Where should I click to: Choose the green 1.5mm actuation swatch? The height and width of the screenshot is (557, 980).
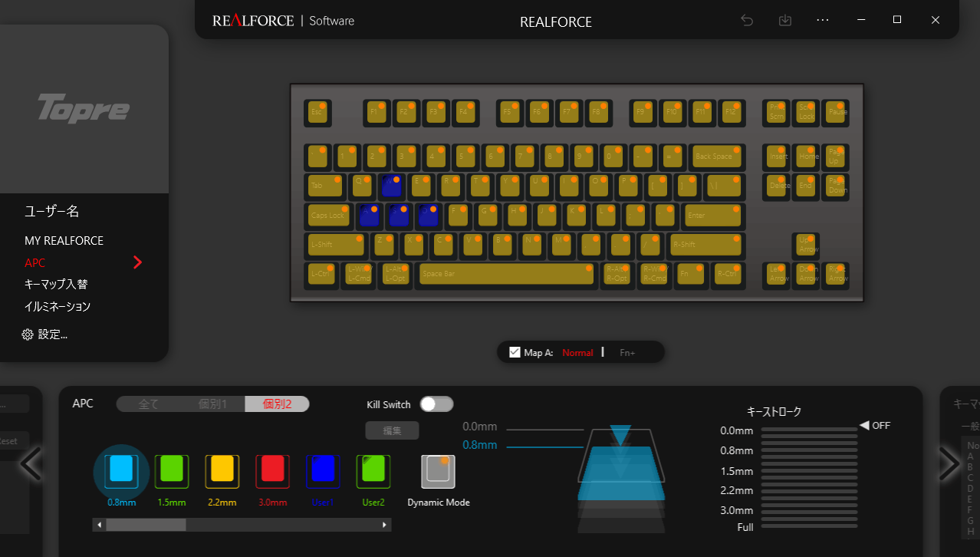pyautogui.click(x=172, y=472)
